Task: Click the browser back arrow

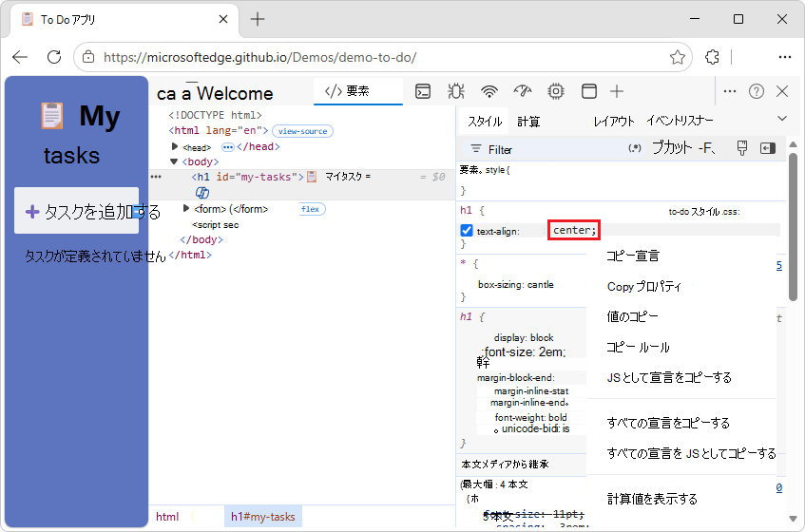Action: click(x=20, y=57)
